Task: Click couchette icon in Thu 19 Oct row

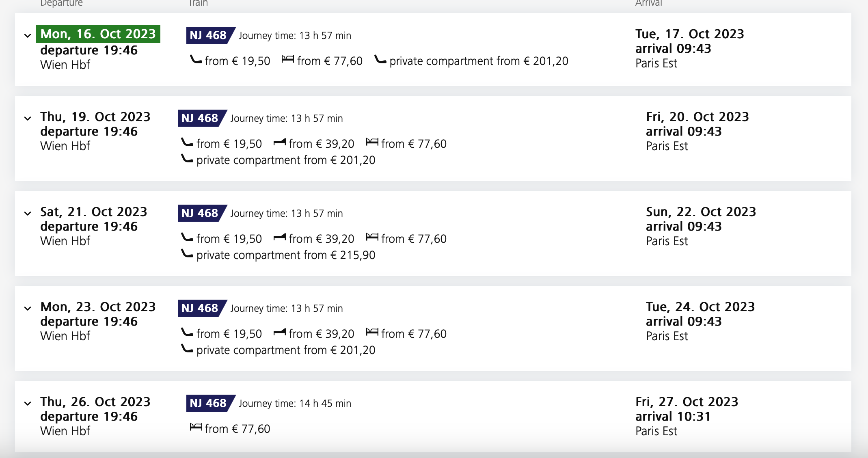Action: [x=280, y=142]
